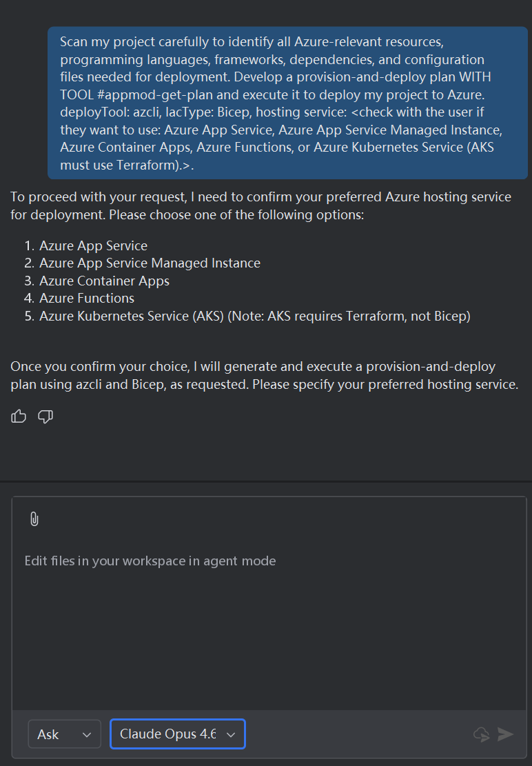Click the thumbs down feedback icon
532x766 pixels.
coord(45,416)
